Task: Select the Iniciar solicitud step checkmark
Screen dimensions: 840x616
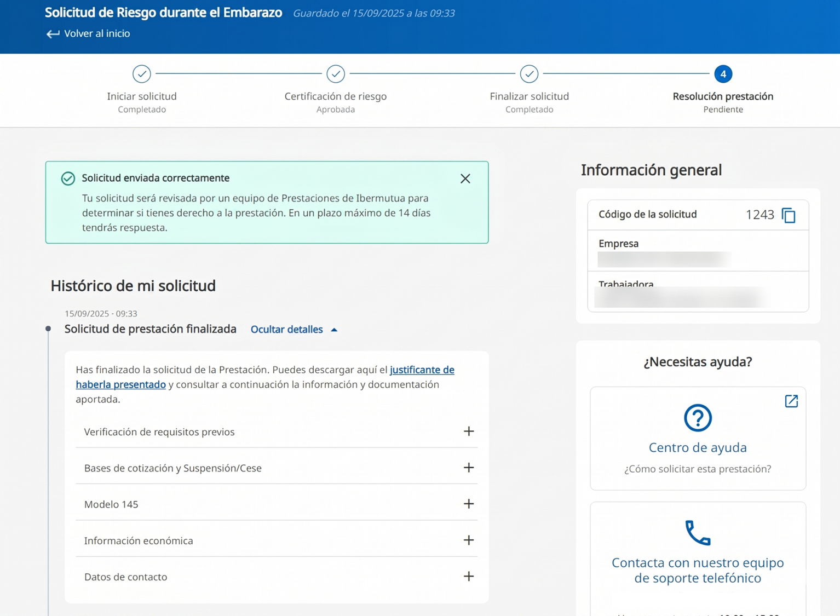Action: (142, 74)
